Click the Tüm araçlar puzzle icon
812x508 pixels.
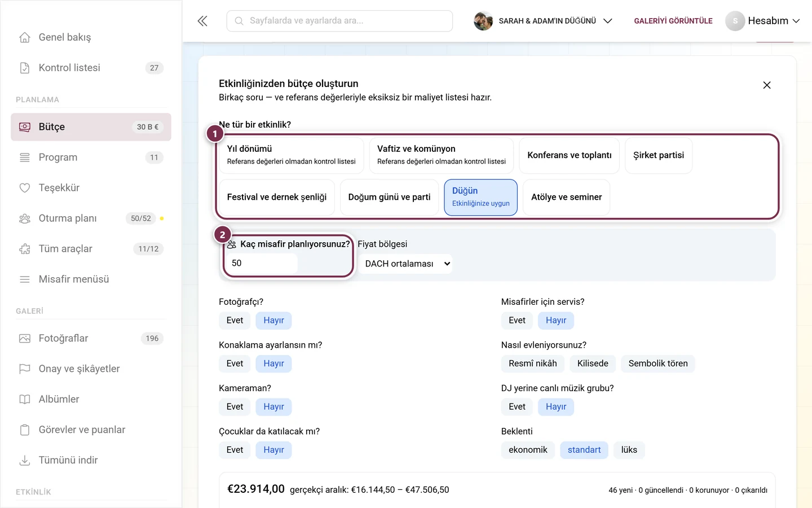[x=25, y=249]
